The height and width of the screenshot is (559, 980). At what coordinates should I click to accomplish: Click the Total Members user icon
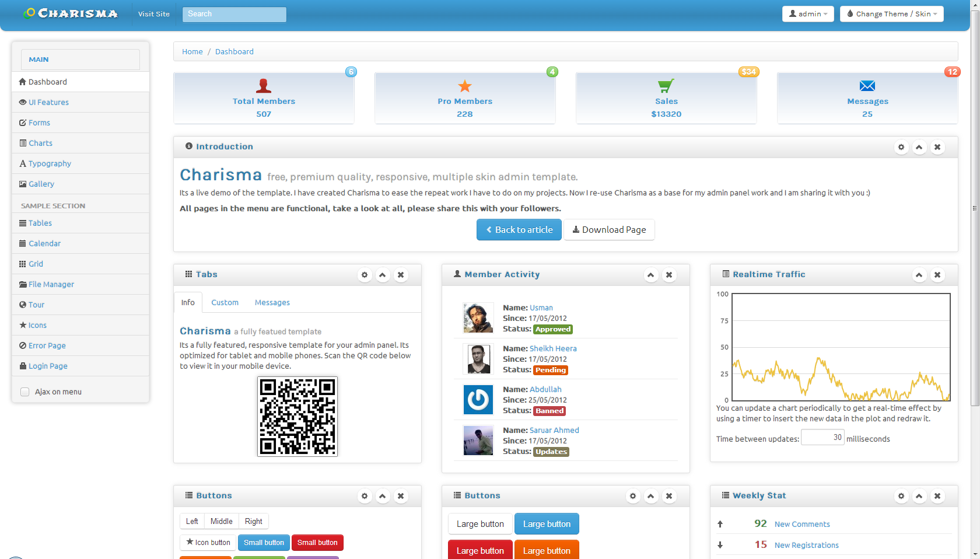coord(264,86)
